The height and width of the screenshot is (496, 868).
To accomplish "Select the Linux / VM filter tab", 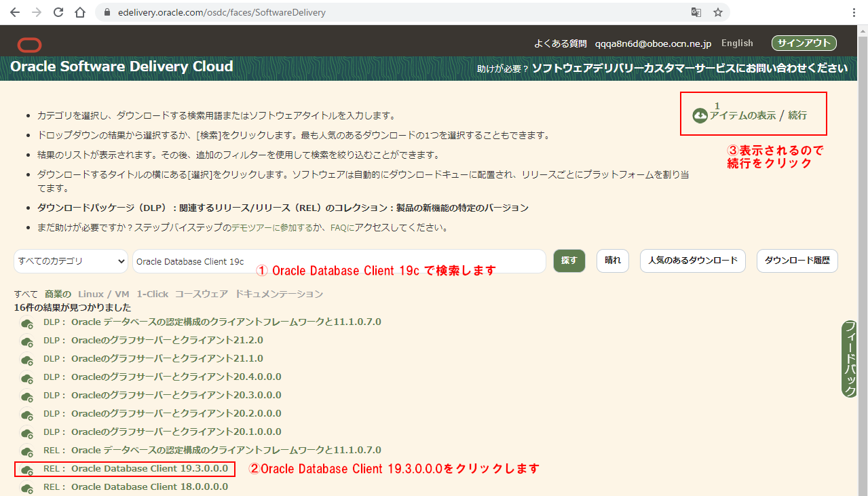I will click(103, 294).
